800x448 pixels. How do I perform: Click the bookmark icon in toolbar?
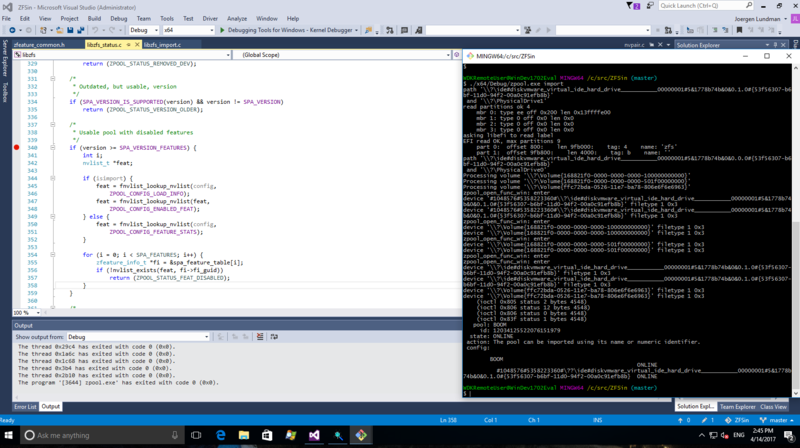click(739, 30)
